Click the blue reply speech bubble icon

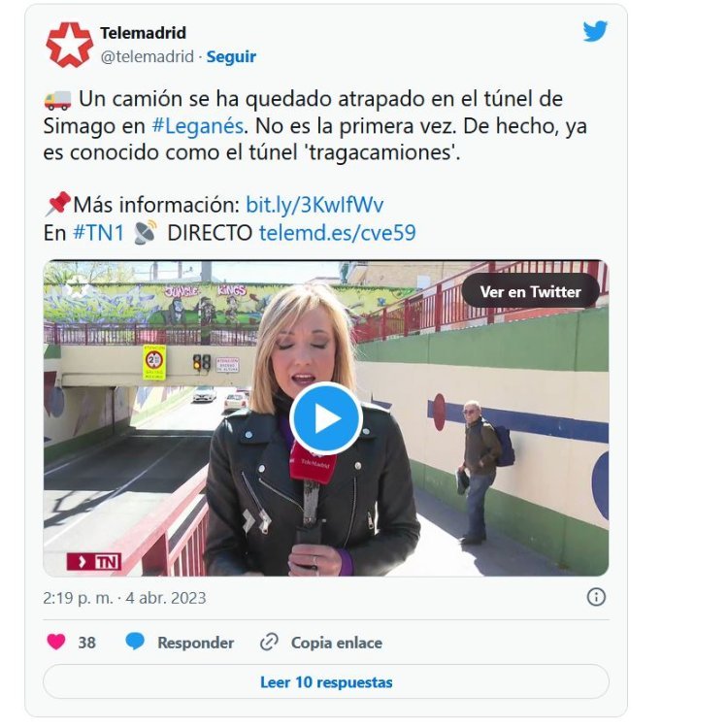135,642
